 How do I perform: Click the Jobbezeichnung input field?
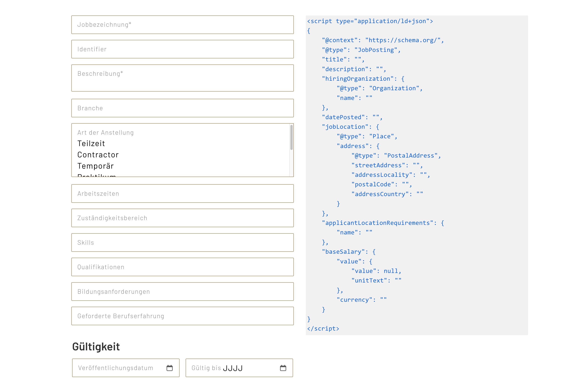tap(182, 25)
